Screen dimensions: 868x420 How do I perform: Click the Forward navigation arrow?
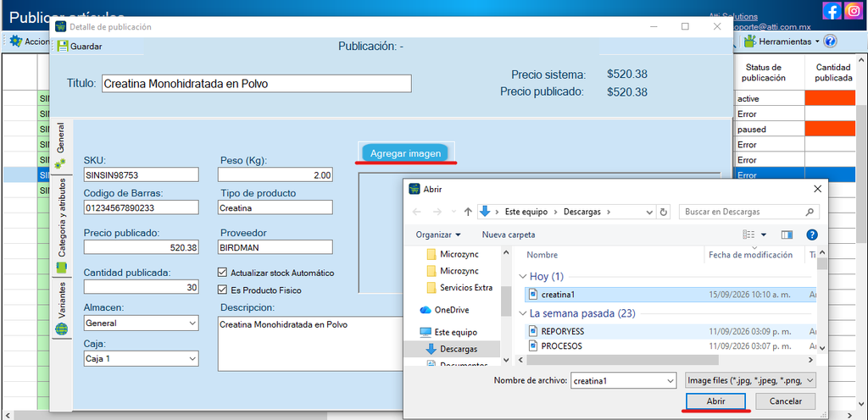[x=437, y=212]
